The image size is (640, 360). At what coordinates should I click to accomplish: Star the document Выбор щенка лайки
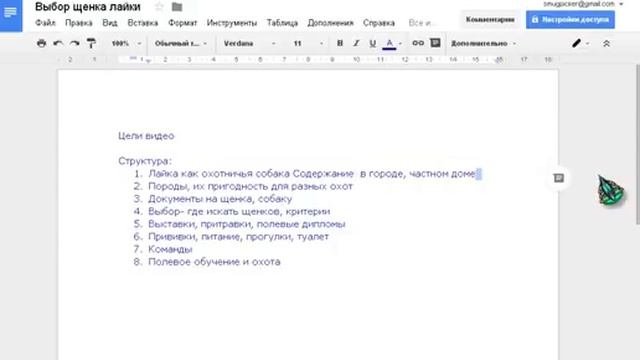coord(159,7)
